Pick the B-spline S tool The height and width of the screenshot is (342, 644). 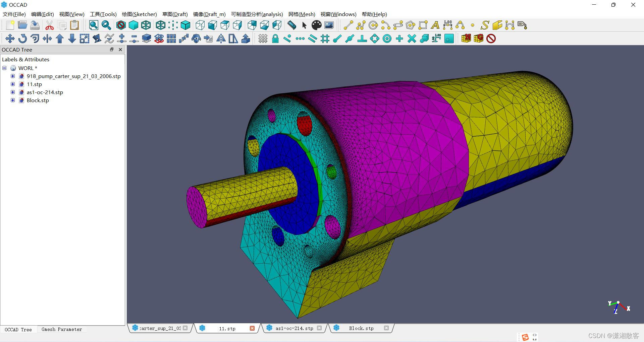pyautogui.click(x=485, y=25)
